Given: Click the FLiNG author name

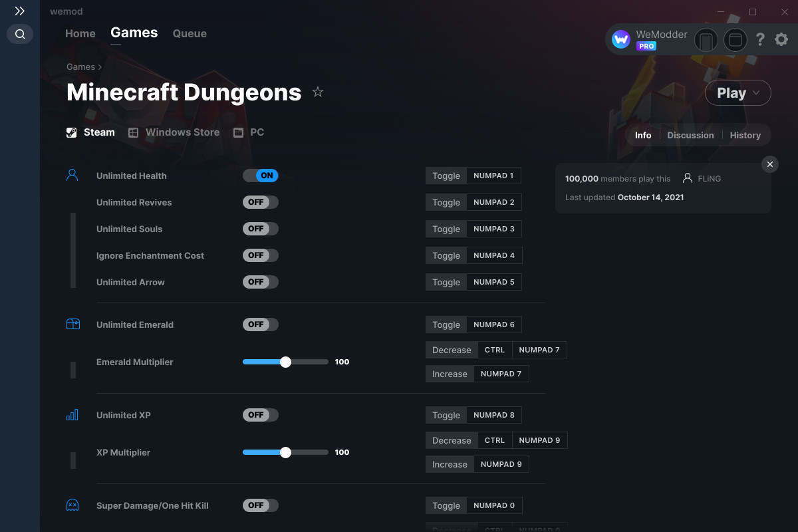Looking at the screenshot, I should pyautogui.click(x=710, y=178).
